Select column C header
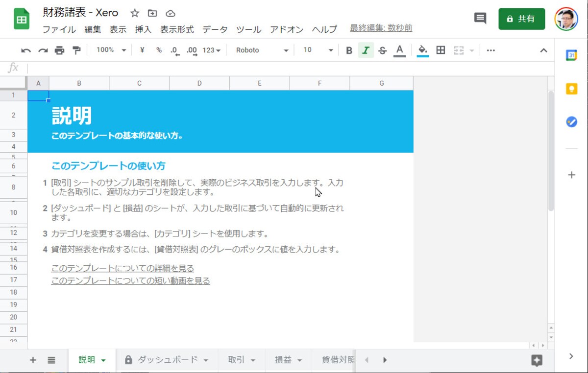 click(x=139, y=83)
